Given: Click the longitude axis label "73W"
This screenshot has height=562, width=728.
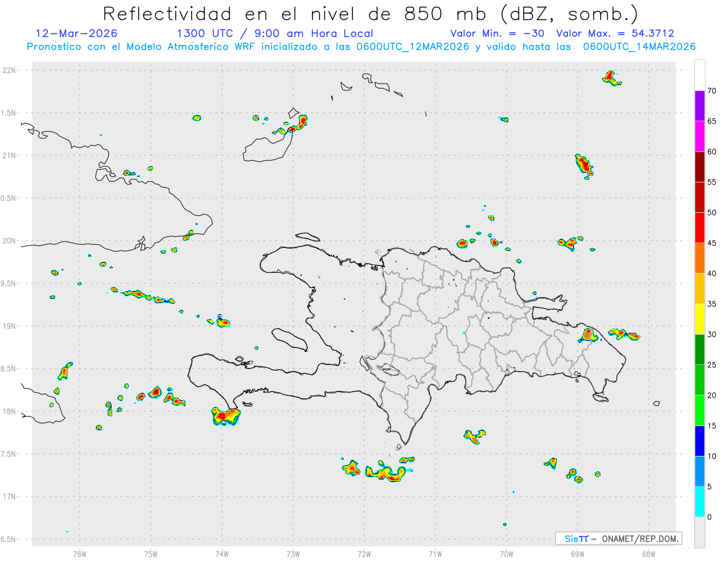Looking at the screenshot, I should [293, 554].
